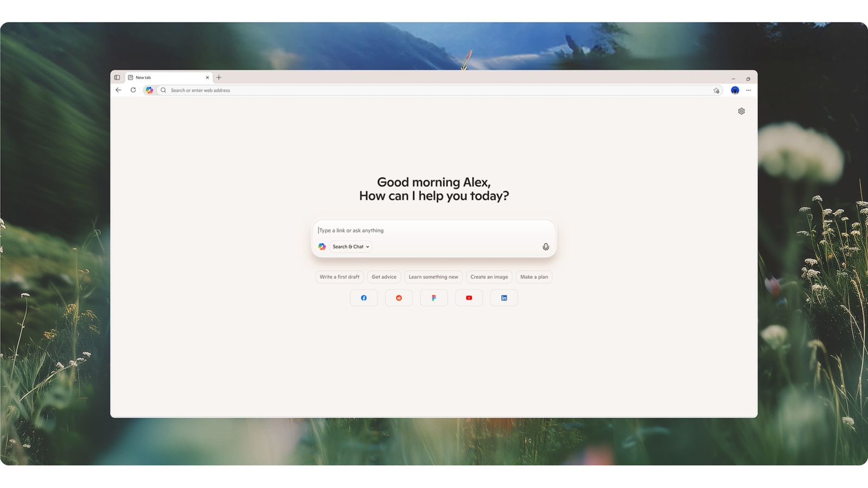Open new tab page settings gear

click(x=741, y=111)
